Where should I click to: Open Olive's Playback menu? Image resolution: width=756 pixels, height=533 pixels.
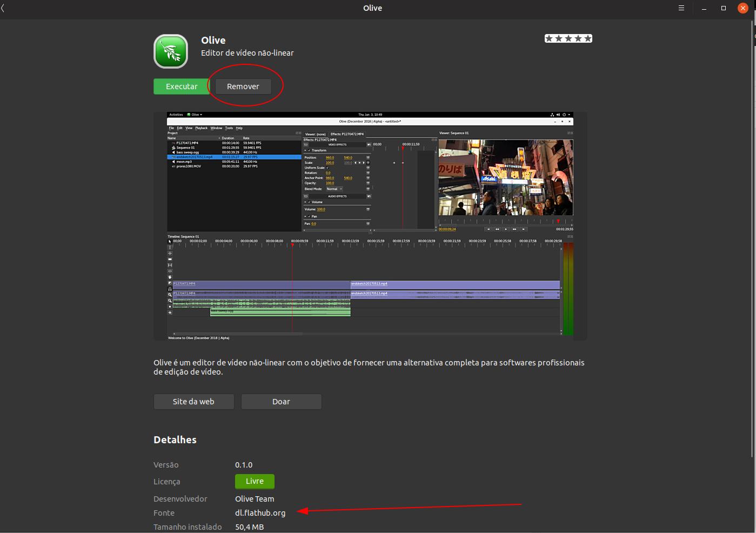pos(202,128)
